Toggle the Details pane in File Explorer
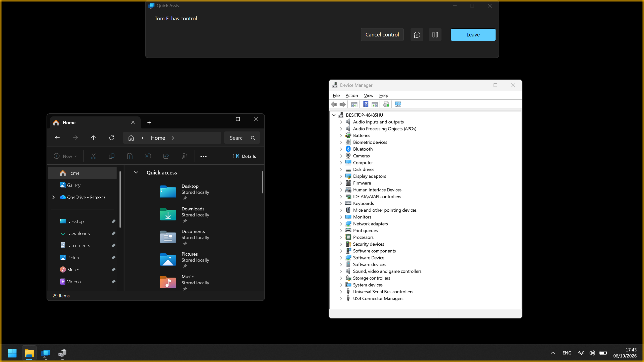Screen dimensions: 644x362 (245, 156)
